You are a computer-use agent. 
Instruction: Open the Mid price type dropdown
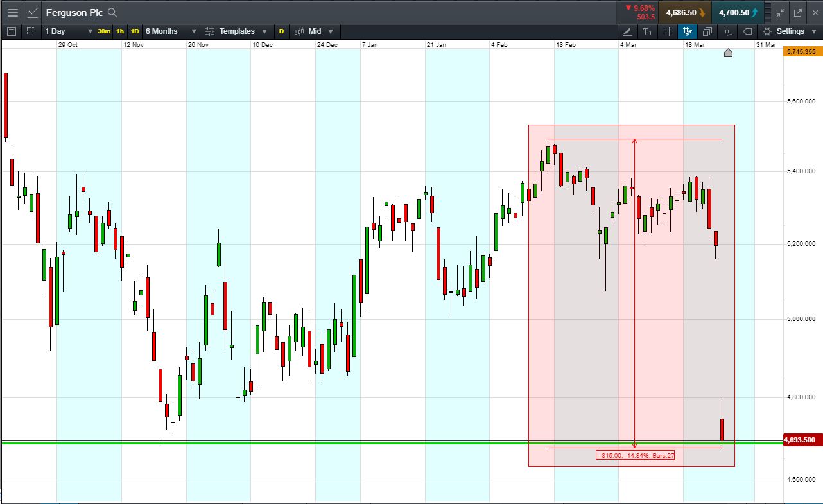coord(315,31)
